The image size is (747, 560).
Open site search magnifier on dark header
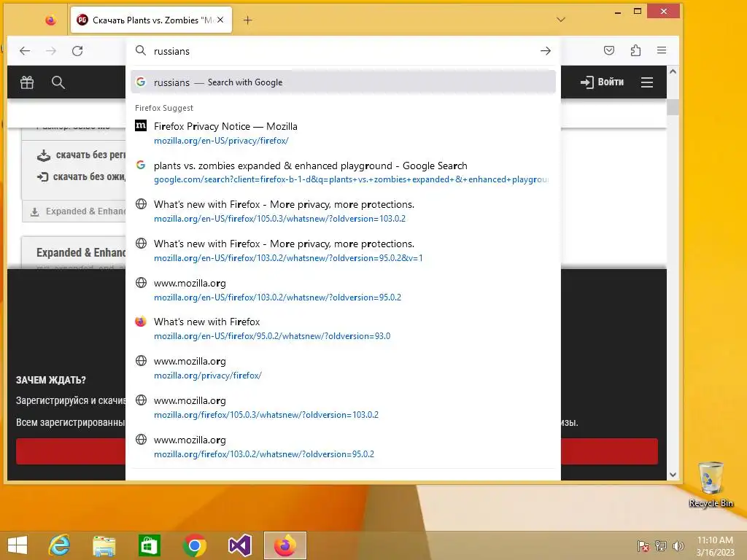coord(58,82)
